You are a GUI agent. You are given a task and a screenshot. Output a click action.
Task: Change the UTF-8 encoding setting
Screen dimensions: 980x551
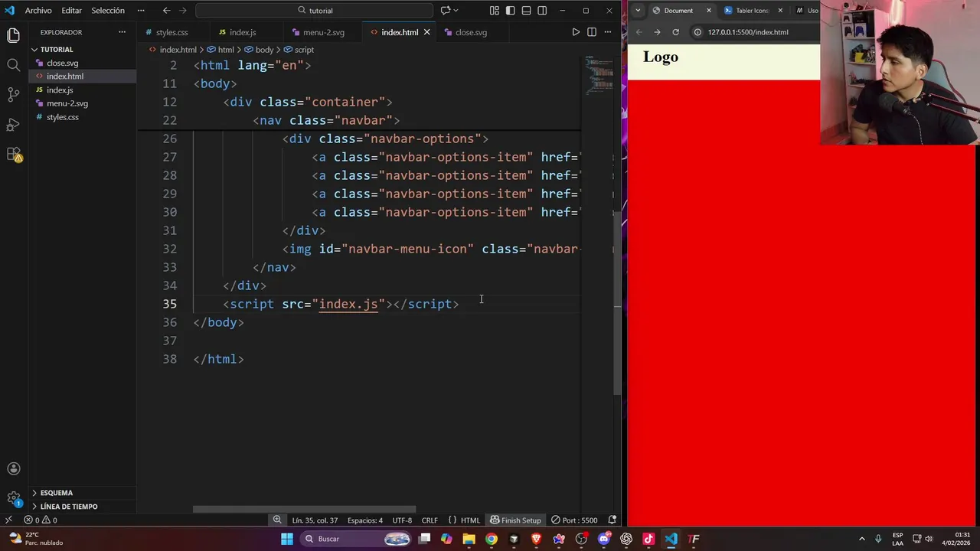(402, 520)
